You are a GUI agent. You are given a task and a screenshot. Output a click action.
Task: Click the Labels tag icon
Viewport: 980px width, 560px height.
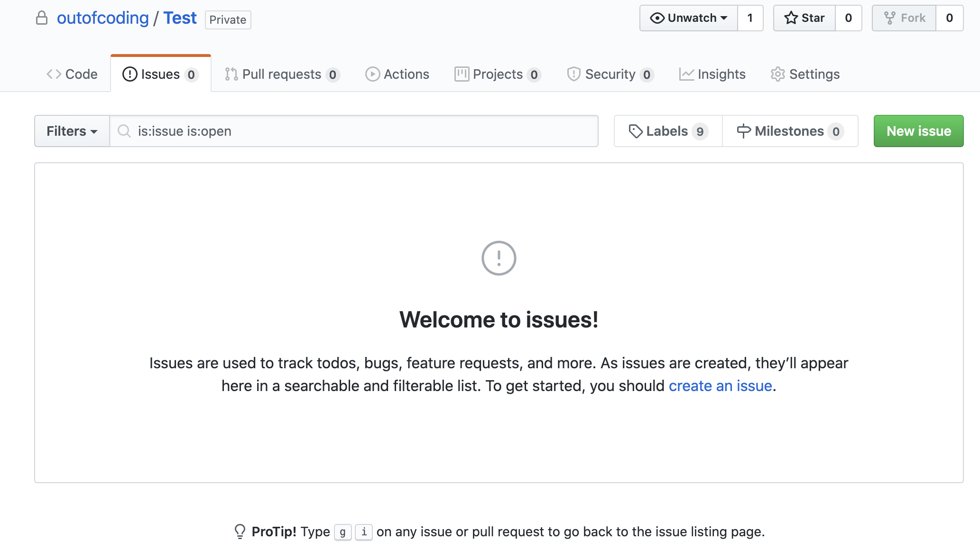coord(635,131)
